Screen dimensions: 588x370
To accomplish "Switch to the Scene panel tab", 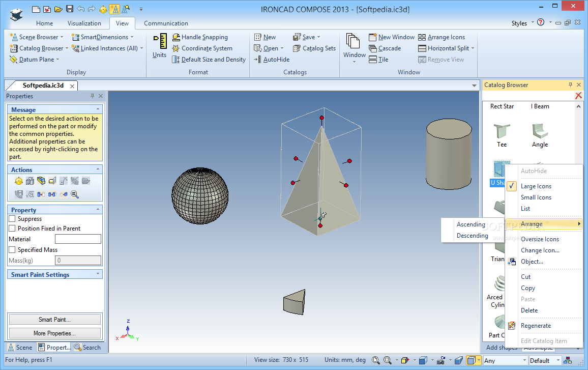I will pos(20,348).
